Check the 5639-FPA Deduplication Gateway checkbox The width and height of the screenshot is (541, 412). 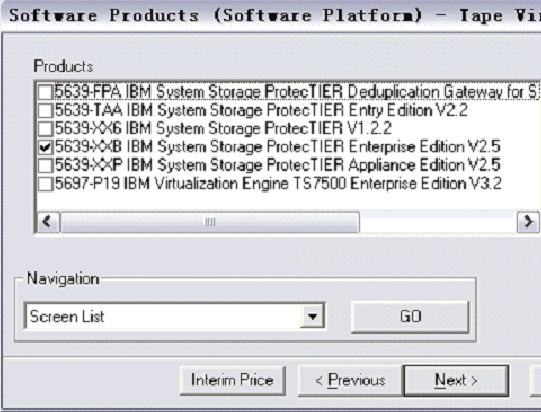point(45,92)
